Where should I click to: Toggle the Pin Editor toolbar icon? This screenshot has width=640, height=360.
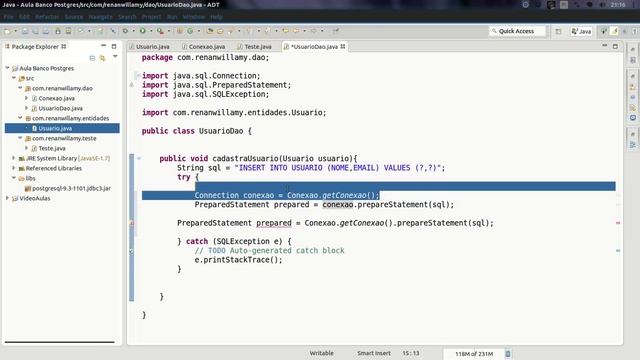336,31
